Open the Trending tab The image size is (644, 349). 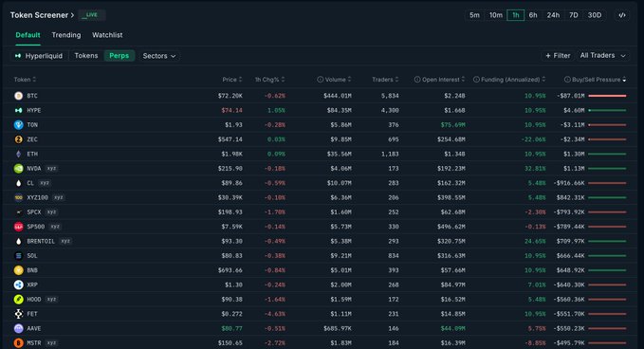click(66, 35)
